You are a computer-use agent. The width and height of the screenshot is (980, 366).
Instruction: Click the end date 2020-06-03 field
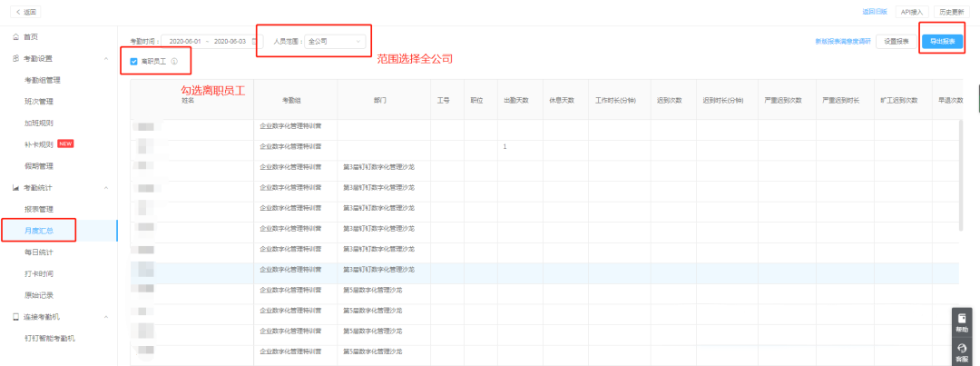pos(230,42)
